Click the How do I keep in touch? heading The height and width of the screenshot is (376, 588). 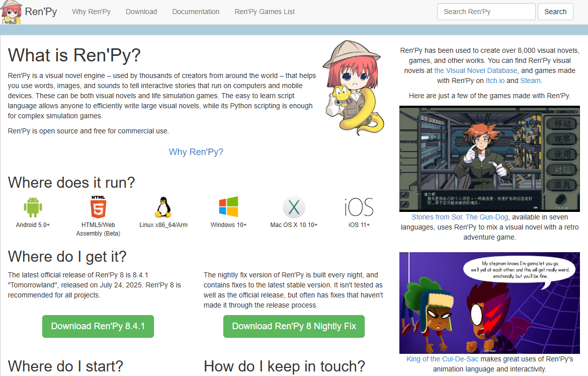(x=284, y=366)
